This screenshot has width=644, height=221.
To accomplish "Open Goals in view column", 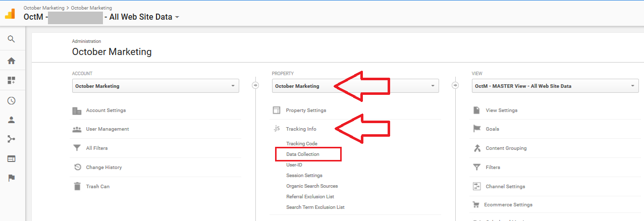I will tap(493, 129).
